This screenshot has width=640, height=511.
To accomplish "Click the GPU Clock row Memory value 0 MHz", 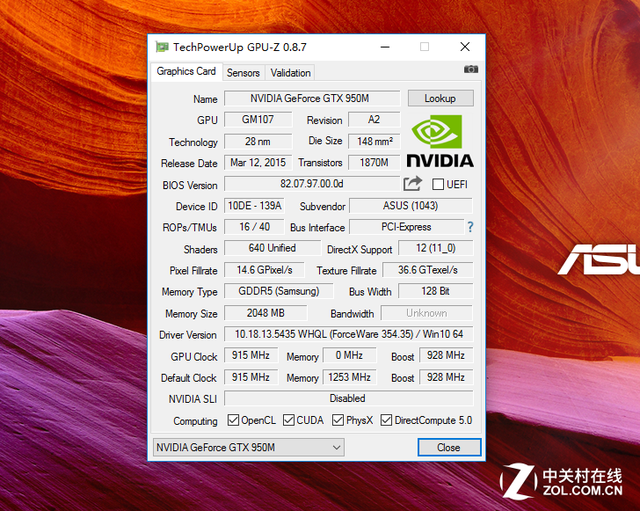I will point(349,355).
